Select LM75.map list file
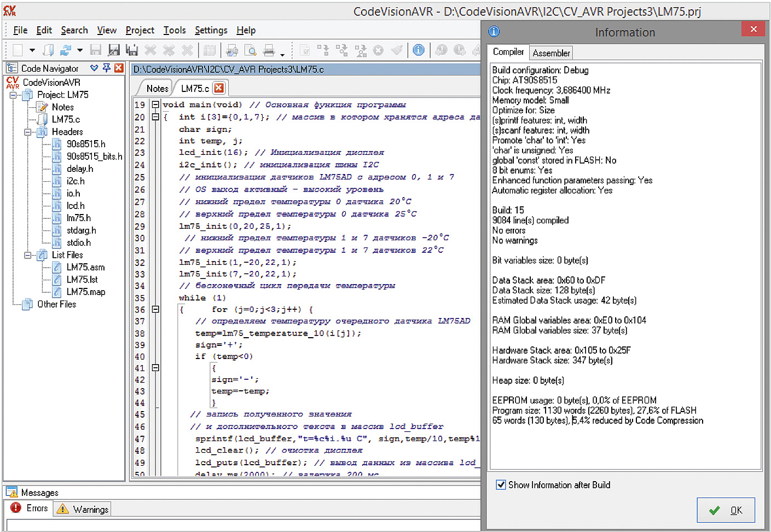 tap(86, 292)
